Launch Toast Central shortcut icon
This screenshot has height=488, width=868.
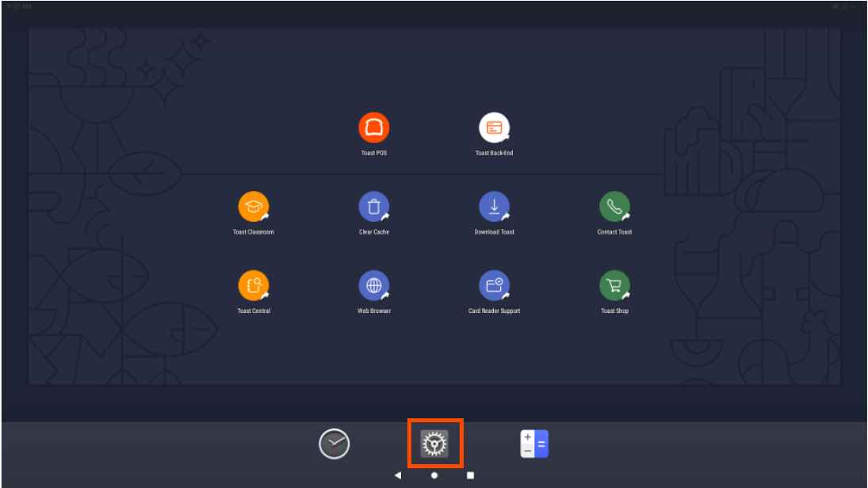coord(254,285)
